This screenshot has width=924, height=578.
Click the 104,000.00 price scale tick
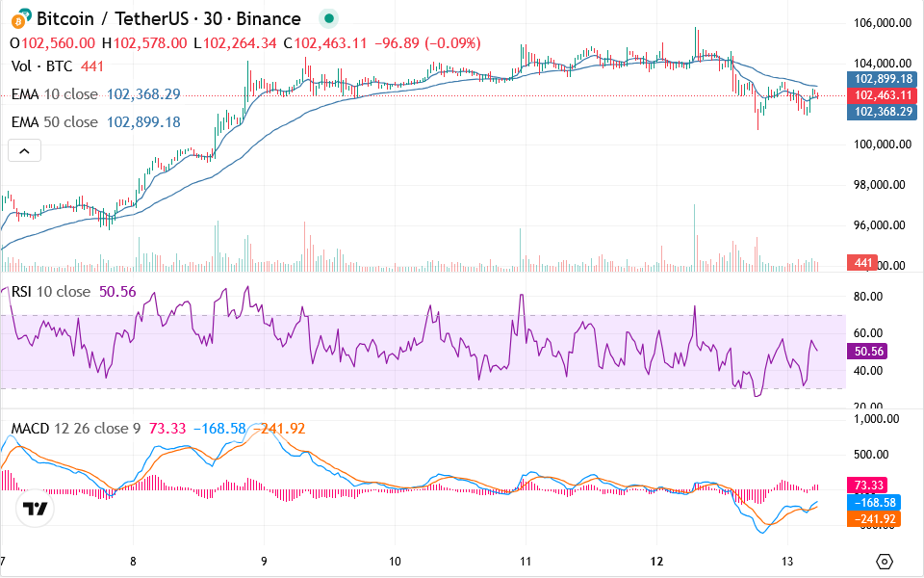[x=883, y=64]
